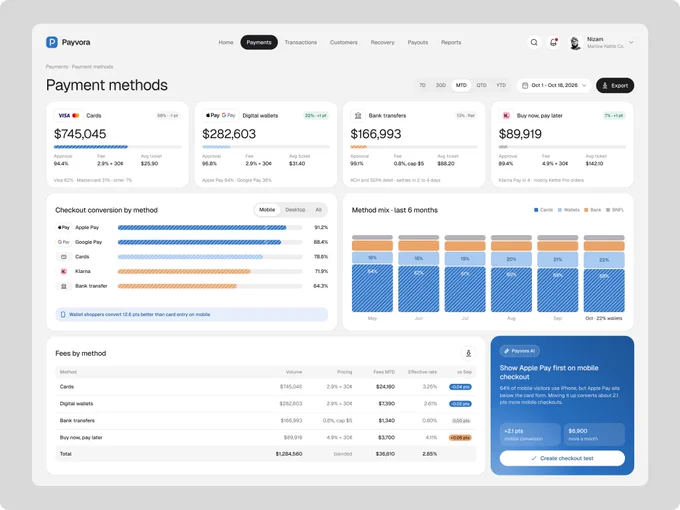Click the Total fees $36,610 value
The width and height of the screenshot is (680, 510).
click(x=385, y=454)
